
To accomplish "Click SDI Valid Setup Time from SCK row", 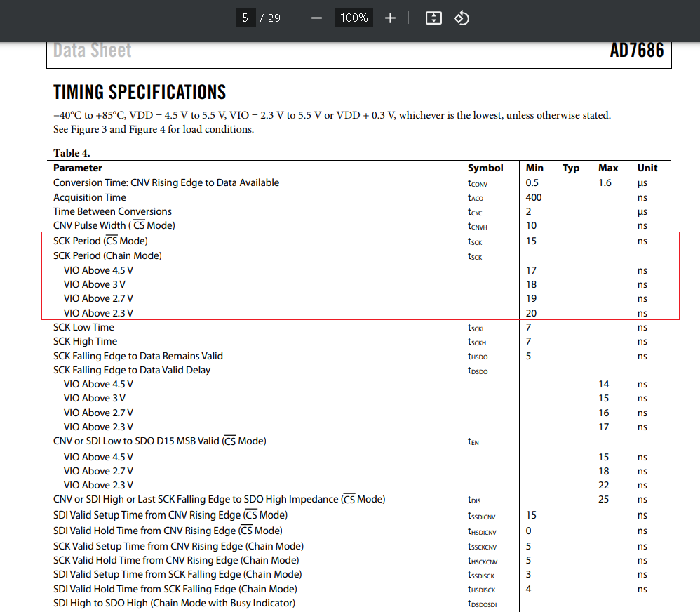I will pyautogui.click(x=177, y=575).
